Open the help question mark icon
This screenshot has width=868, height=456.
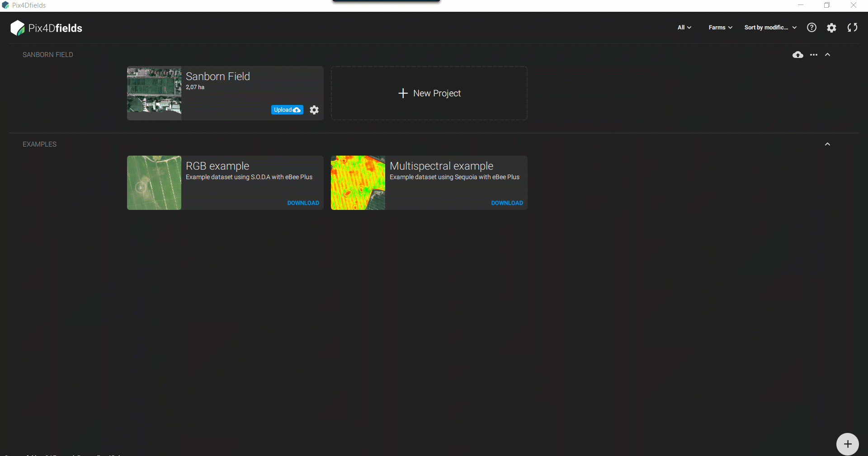click(x=811, y=28)
